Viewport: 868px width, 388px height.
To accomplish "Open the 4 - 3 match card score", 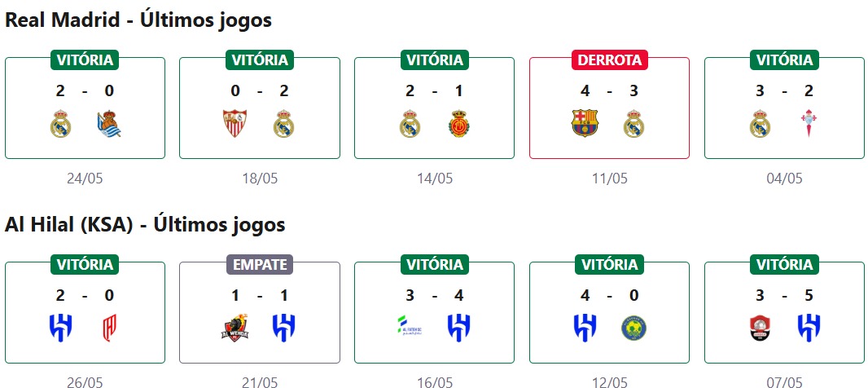I will tap(609, 91).
